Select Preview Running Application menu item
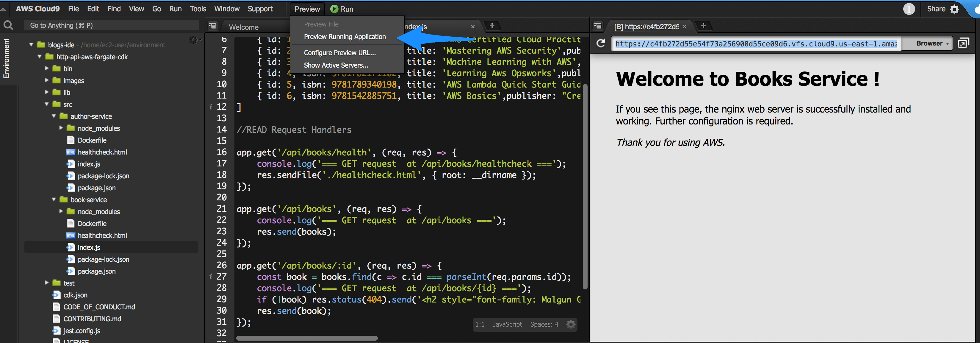 click(x=344, y=37)
